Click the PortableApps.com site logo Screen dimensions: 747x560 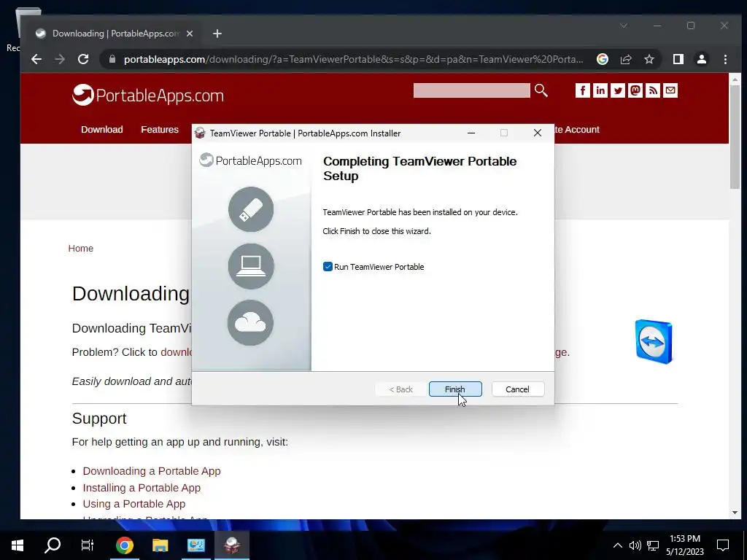pyautogui.click(x=148, y=96)
